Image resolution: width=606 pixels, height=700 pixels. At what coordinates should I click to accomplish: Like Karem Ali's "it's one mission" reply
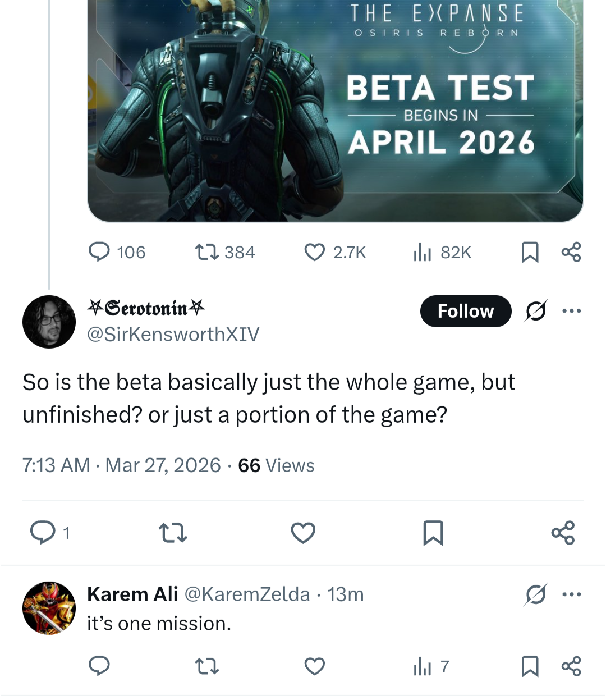tap(314, 666)
